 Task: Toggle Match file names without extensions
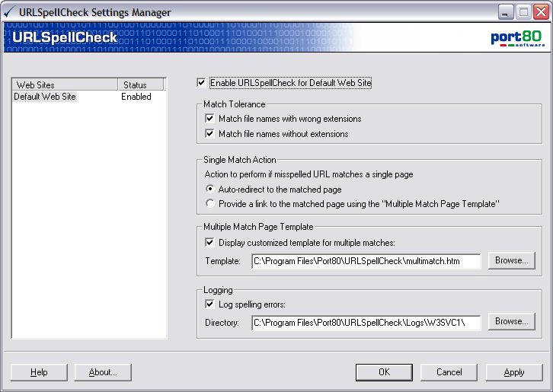[209, 134]
